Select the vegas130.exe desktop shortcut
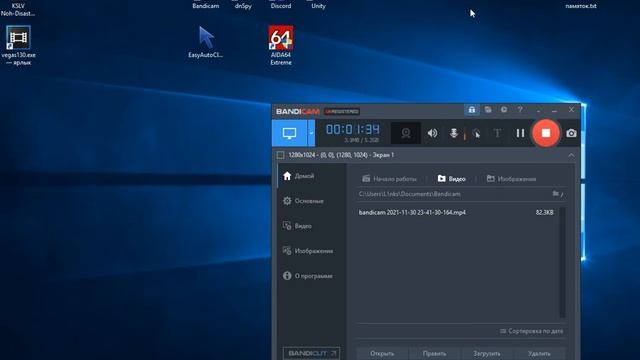Image resolution: width=640 pixels, height=360 pixels. pos(18,45)
